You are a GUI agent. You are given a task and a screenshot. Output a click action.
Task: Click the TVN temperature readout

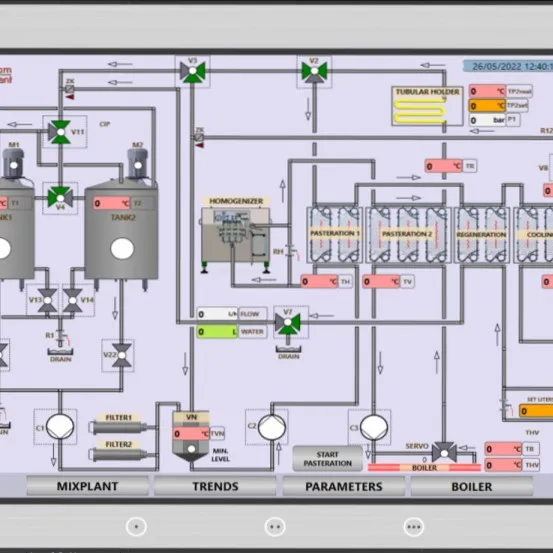tap(191, 433)
